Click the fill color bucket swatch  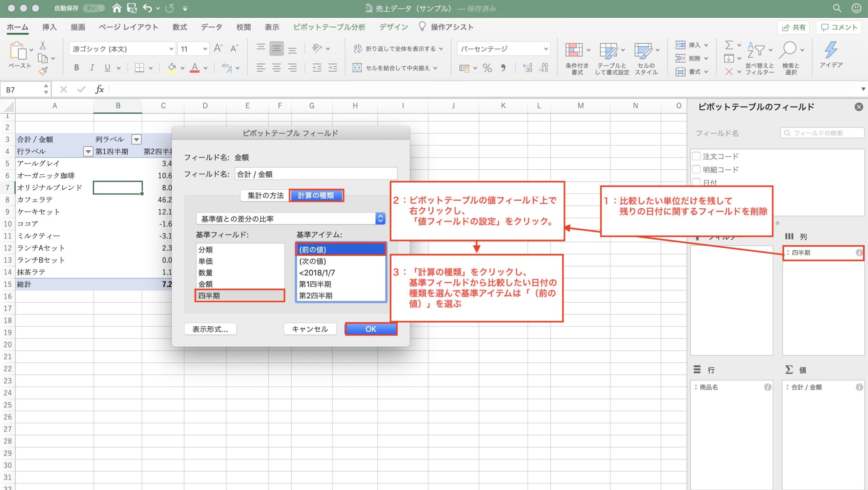(x=172, y=68)
